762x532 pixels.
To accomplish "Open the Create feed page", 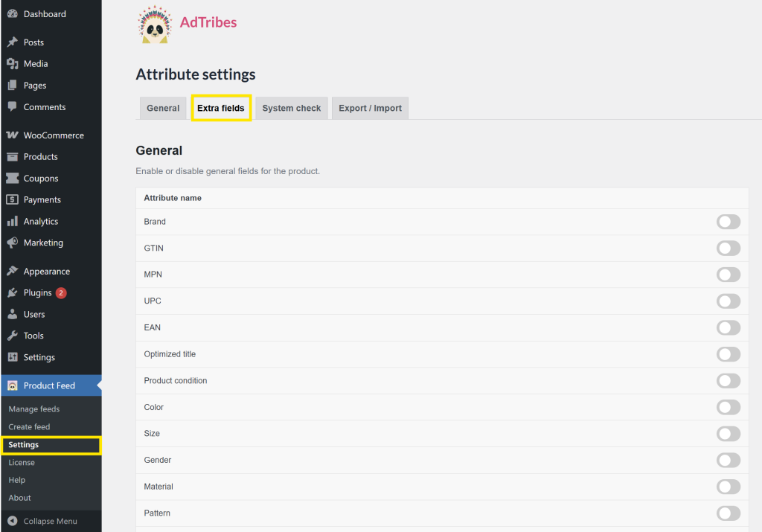I will 29,426.
